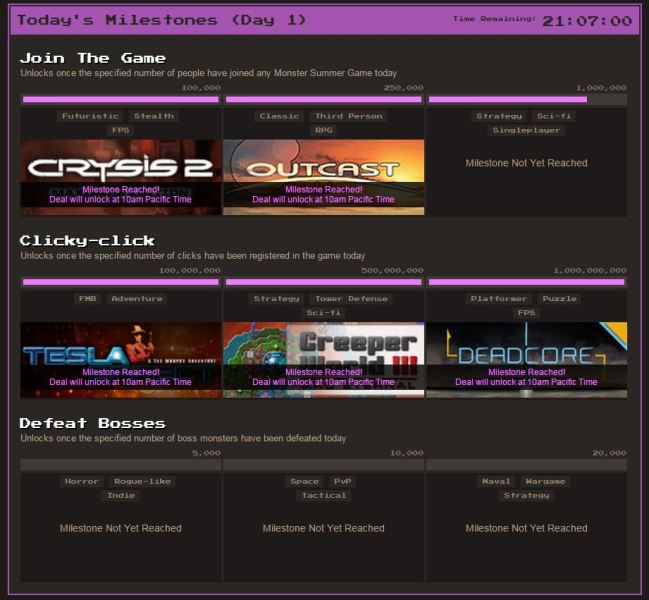This screenshot has width=649, height=600.
Task: Click the 5,000 bosses progress bar
Action: pos(120,465)
